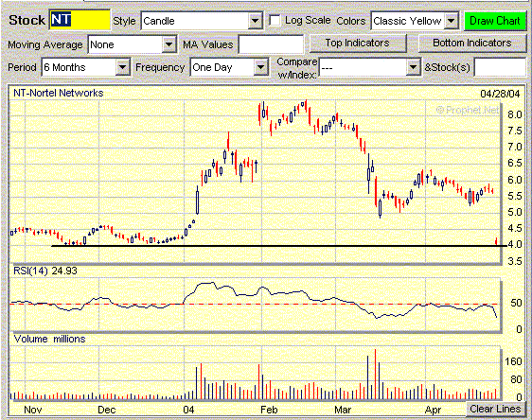
Task: Click the NT-Nortel Networks chart title
Action: click(58, 93)
